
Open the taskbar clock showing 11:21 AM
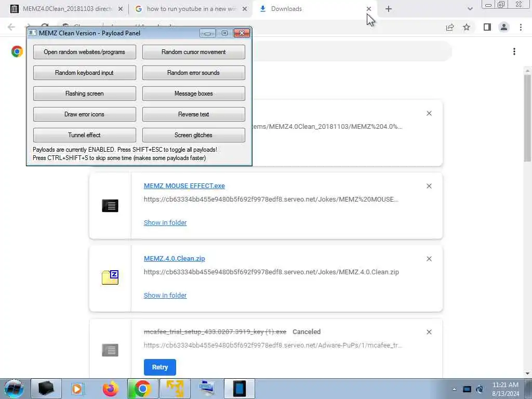tap(506, 389)
